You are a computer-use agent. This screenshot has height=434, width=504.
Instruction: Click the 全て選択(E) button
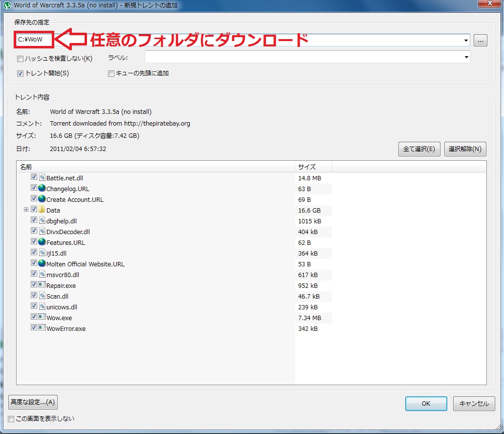[x=419, y=149]
